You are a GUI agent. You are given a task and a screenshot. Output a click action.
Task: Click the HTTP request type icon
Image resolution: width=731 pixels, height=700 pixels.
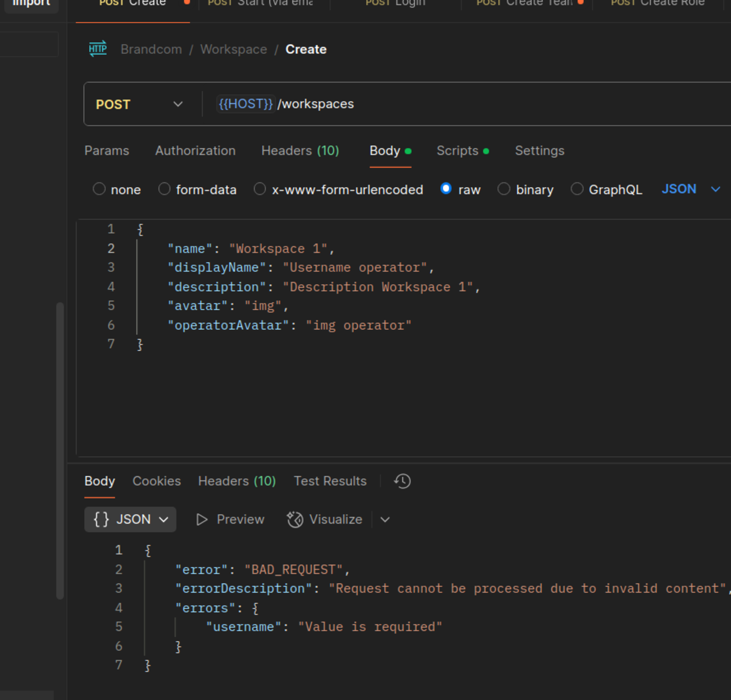[x=98, y=49]
